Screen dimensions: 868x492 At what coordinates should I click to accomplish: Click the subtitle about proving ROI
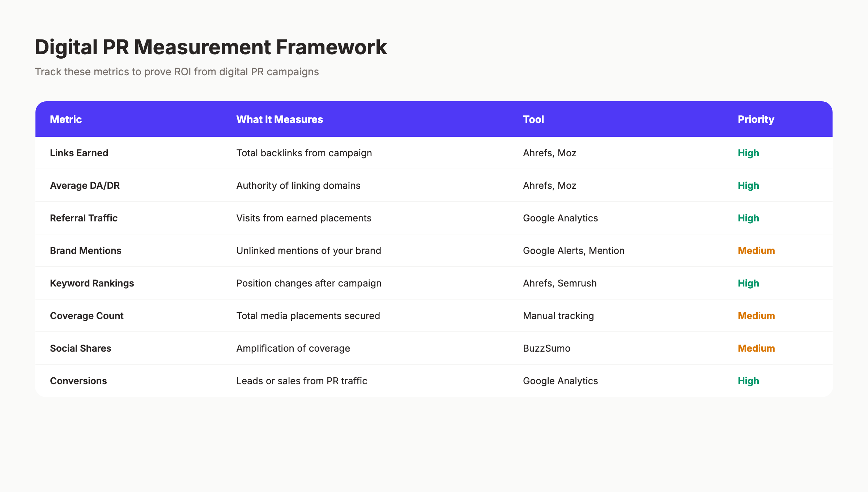(177, 72)
